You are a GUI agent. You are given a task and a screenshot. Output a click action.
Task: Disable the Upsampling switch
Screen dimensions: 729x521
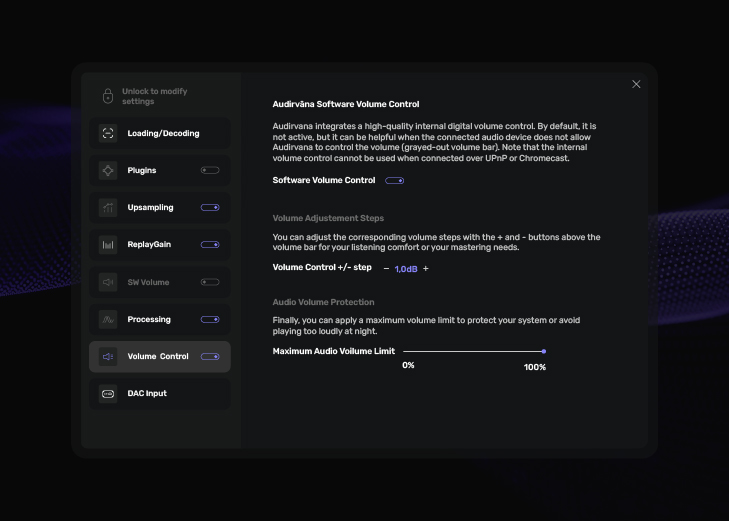[210, 207]
